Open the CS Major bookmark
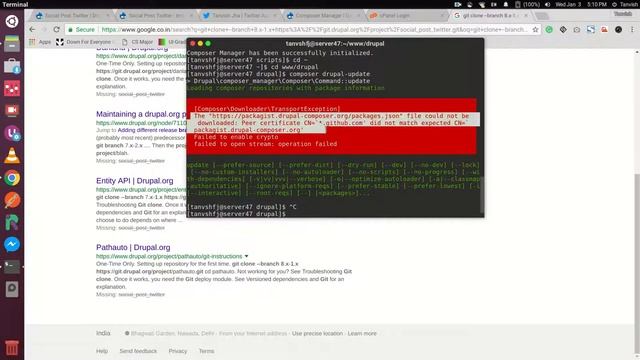 point(137,42)
